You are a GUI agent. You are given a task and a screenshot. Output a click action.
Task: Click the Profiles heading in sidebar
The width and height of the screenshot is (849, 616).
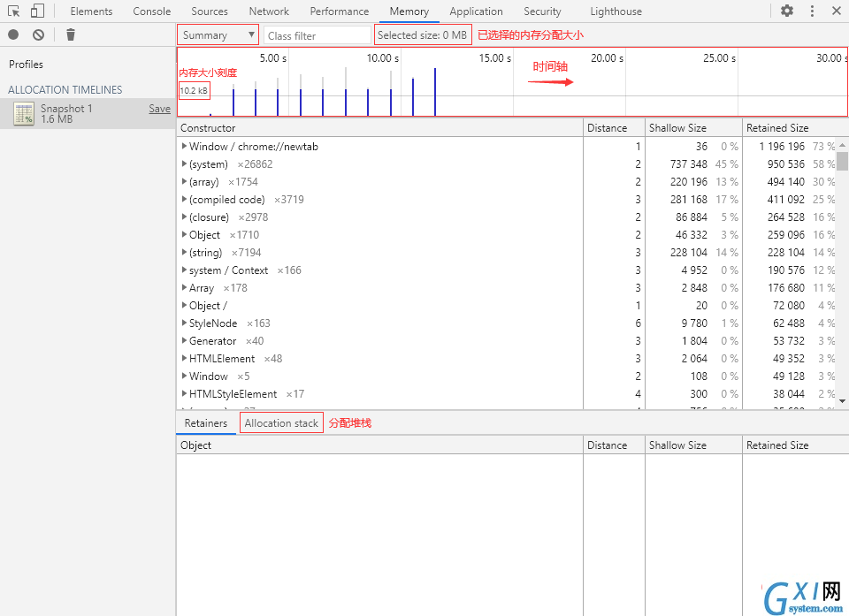(26, 64)
